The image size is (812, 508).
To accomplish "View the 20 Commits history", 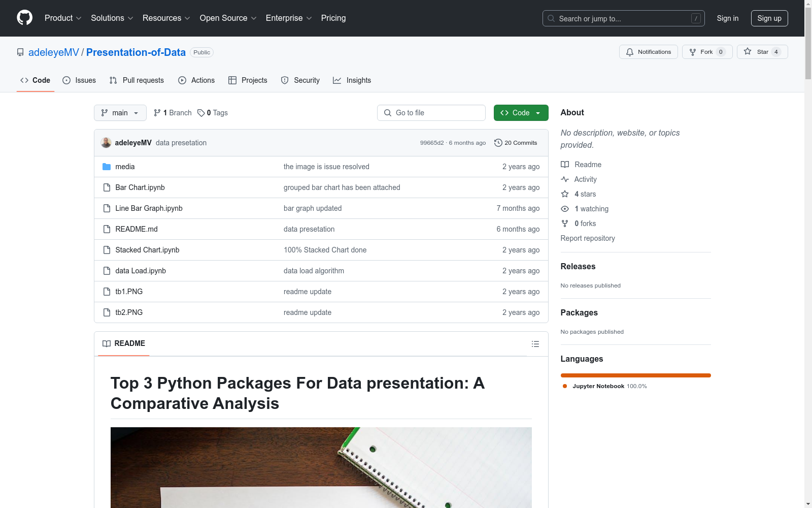I will click(x=516, y=143).
